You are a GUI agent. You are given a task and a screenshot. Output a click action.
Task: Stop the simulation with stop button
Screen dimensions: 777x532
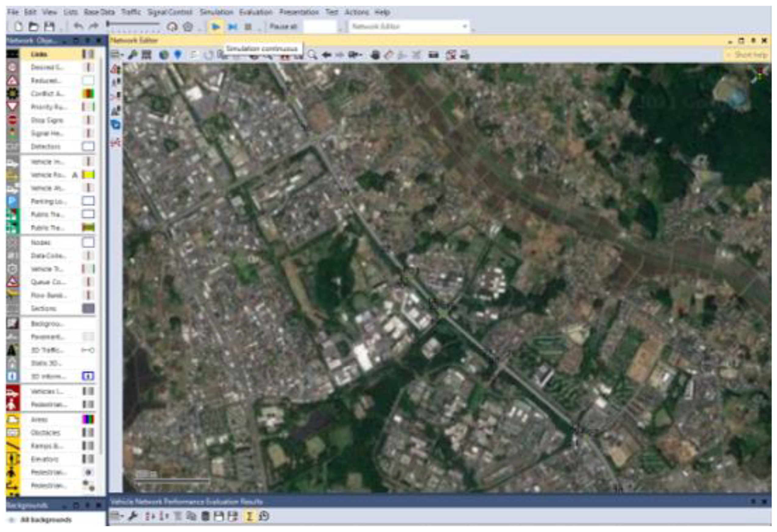coord(248,27)
